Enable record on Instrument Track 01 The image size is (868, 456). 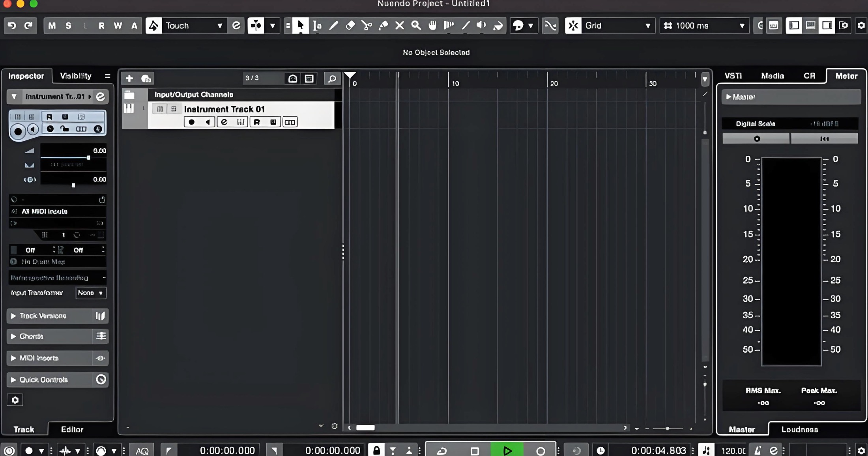point(192,122)
